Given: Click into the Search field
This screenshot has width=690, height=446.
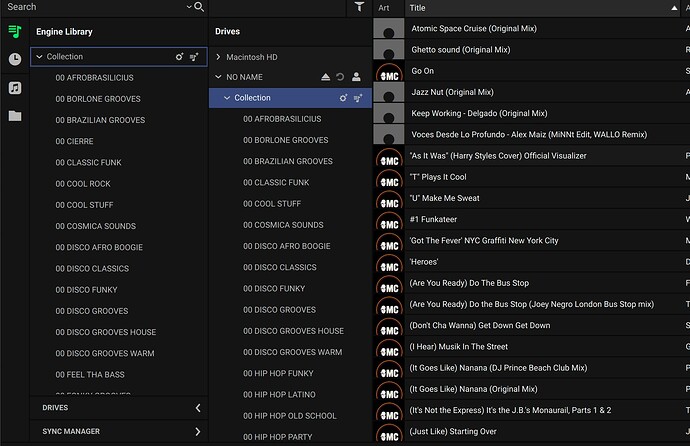Looking at the screenshot, I should pyautogui.click(x=95, y=7).
